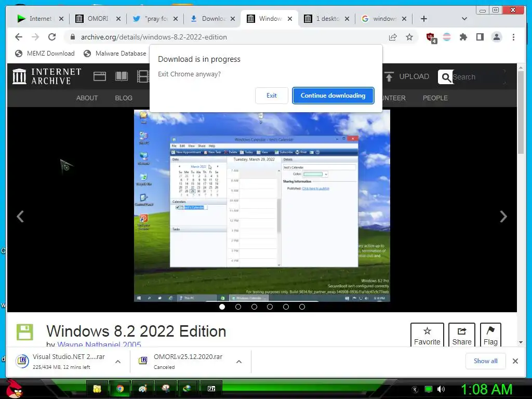Open ABOUT in Archive navigation
Image resolution: width=532 pixels, height=399 pixels.
point(87,98)
